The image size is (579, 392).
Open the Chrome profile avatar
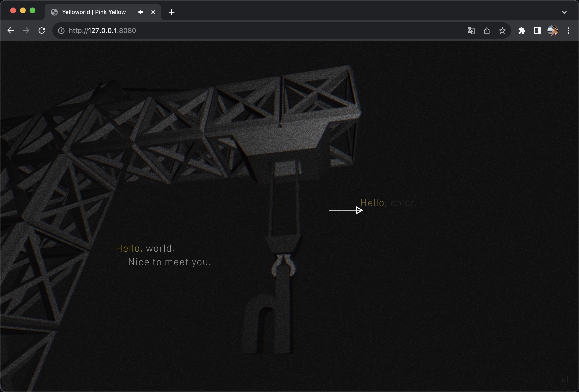tap(553, 31)
